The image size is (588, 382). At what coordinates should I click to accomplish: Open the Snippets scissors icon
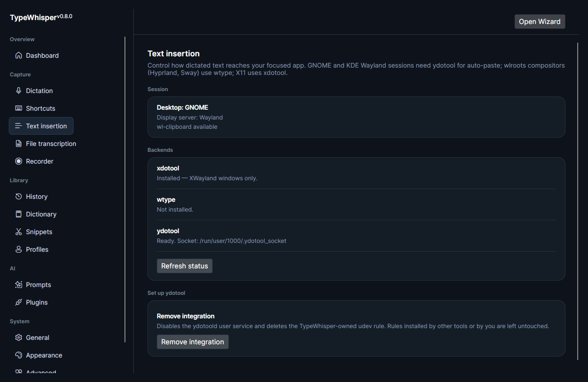[19, 232]
